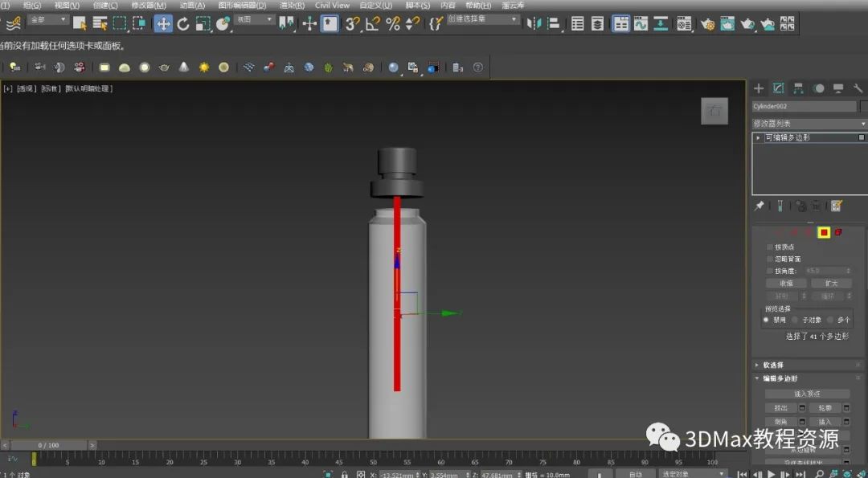Click the 插入顶点 button

point(806,394)
